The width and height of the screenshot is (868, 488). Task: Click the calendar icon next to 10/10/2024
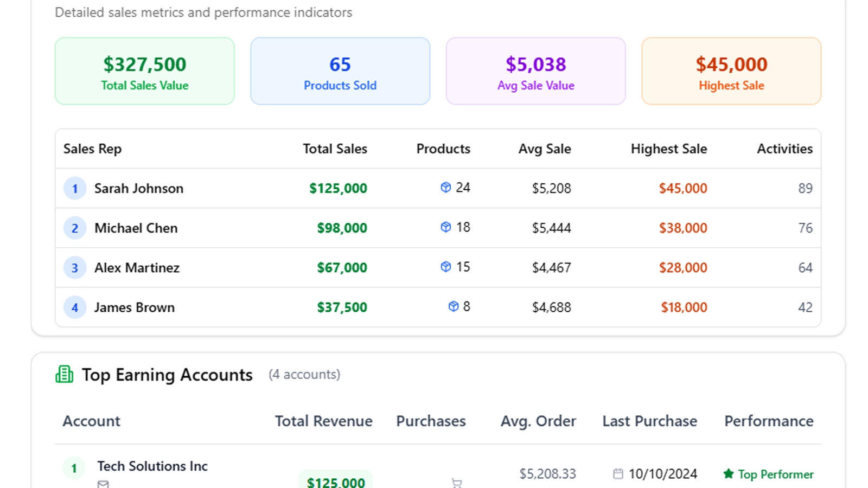point(618,474)
